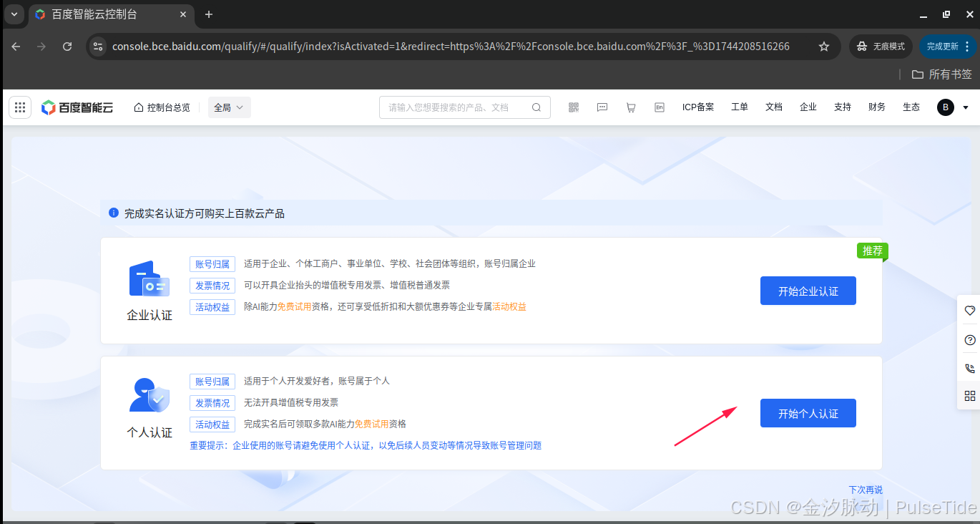
Task: Click the 企业认证 card icon
Action: pos(149,278)
